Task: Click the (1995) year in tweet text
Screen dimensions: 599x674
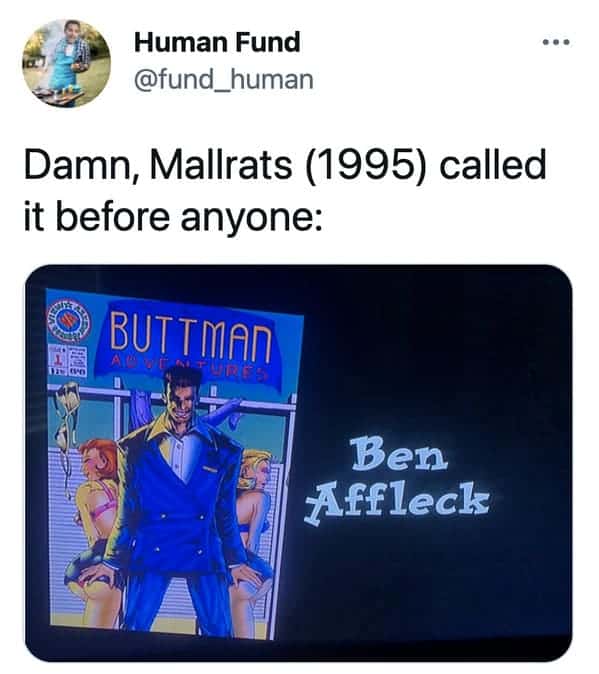Action: [366, 165]
